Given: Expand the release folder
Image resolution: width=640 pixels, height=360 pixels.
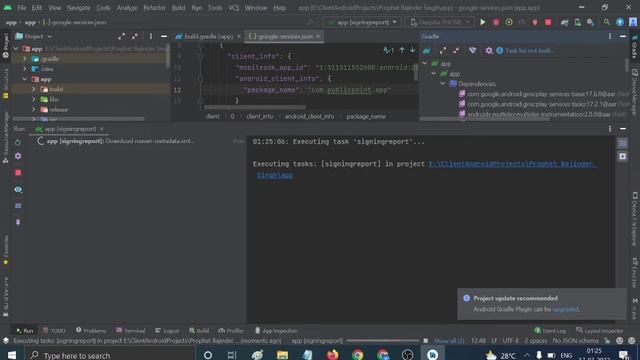Looking at the screenshot, I should point(34,109).
